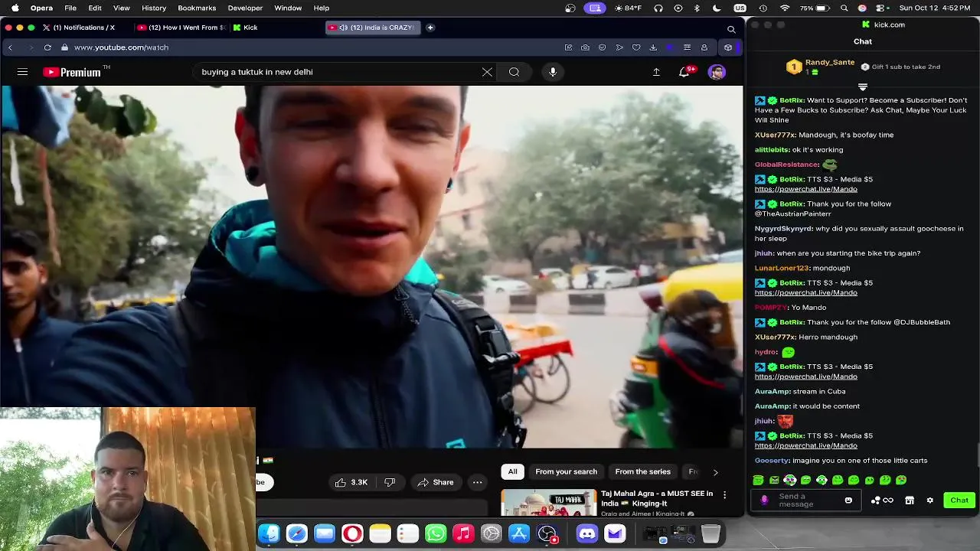Image resolution: width=980 pixels, height=551 pixels.
Task: Add page to bookmarks with heart icon
Action: click(x=636, y=47)
